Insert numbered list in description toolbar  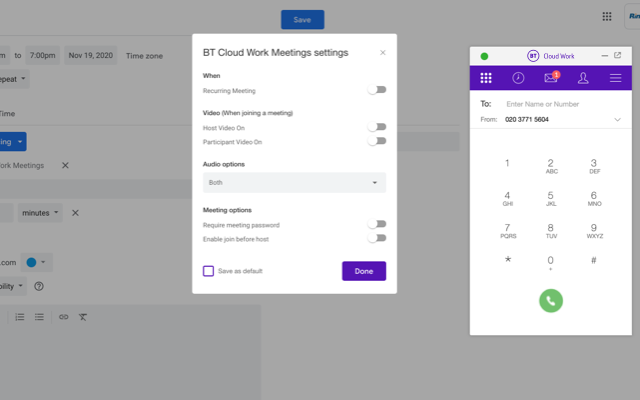pos(20,317)
